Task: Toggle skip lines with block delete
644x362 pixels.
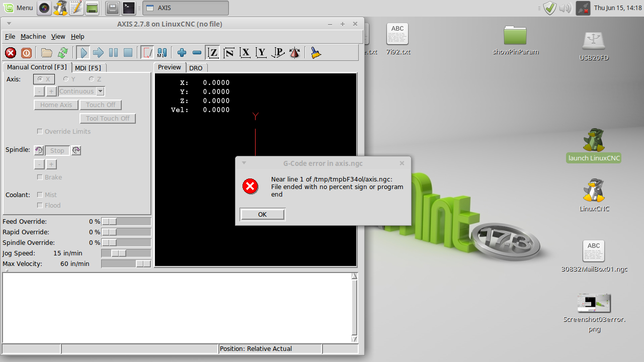Action: [147, 52]
